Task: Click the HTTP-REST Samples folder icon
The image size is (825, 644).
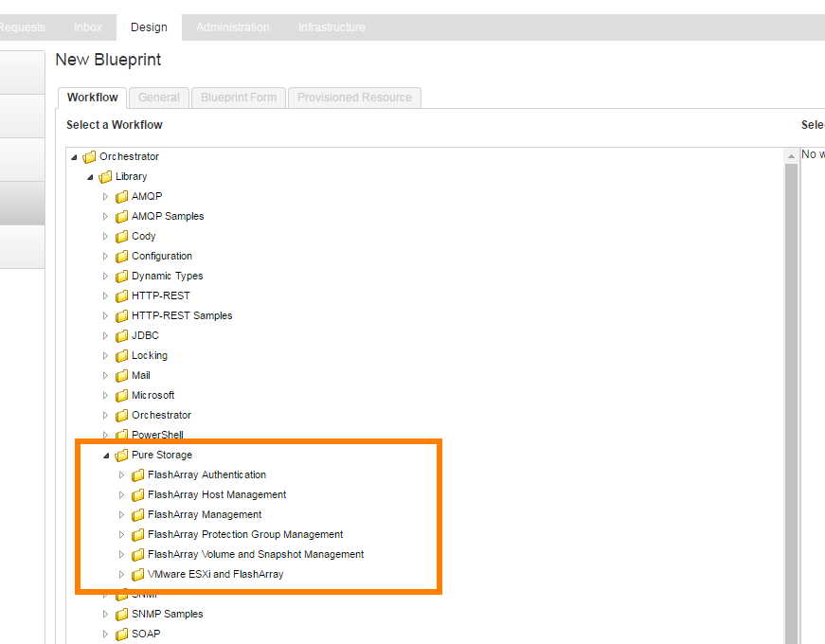Action: pyautogui.click(x=121, y=315)
